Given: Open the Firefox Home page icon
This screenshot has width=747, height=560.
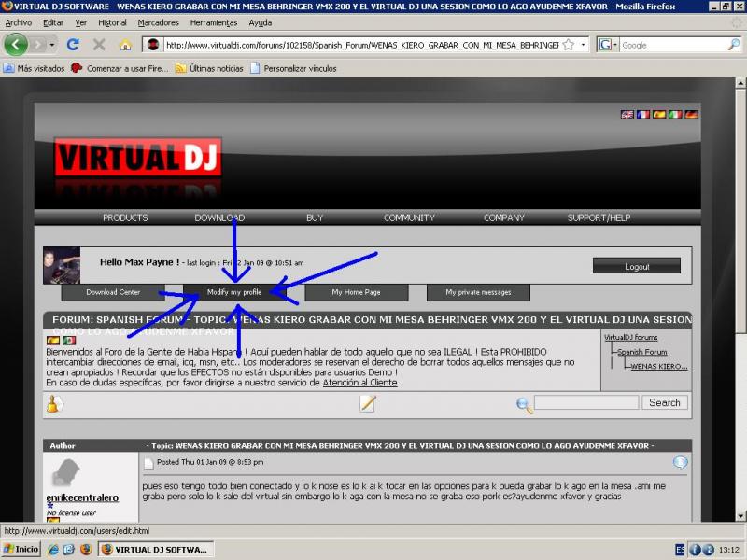Looking at the screenshot, I should click(125, 45).
